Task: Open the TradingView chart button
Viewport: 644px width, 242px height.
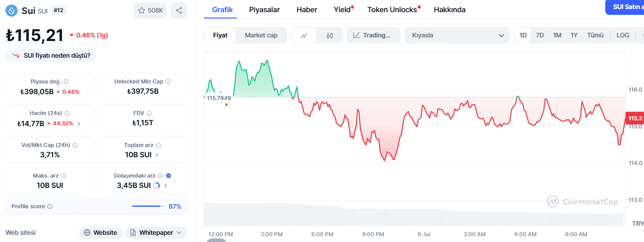Action: (x=373, y=35)
